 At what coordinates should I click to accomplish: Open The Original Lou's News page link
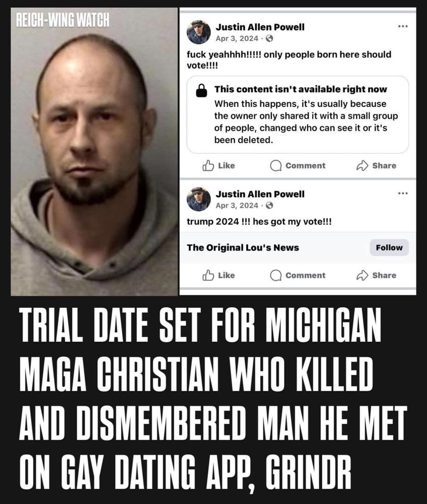(243, 247)
